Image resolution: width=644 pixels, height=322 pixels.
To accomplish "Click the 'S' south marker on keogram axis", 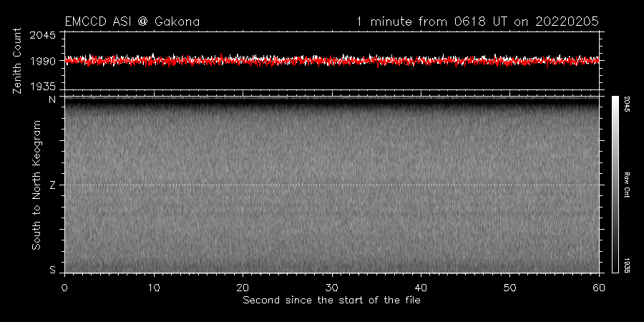I will click(52, 270).
